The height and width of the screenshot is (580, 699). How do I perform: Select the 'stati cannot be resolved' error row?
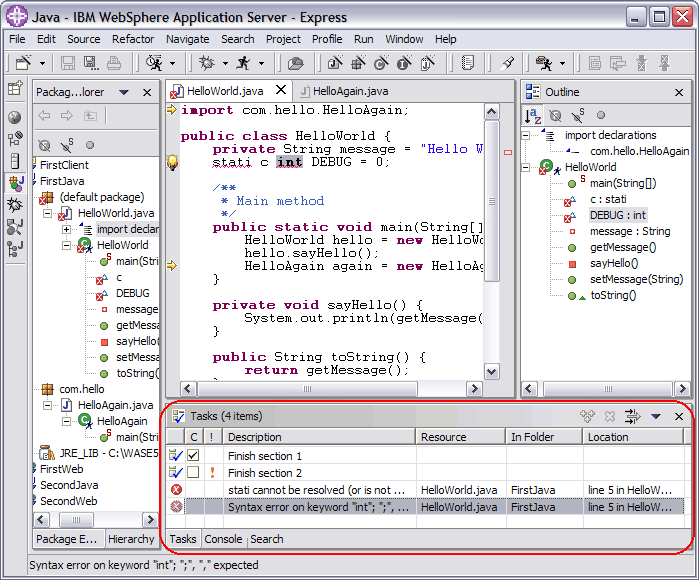click(x=425, y=490)
